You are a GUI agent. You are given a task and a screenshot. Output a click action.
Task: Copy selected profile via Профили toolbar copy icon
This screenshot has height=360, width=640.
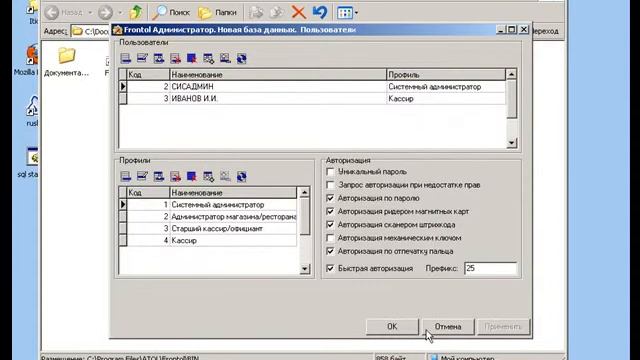pyautogui.click(x=159, y=176)
